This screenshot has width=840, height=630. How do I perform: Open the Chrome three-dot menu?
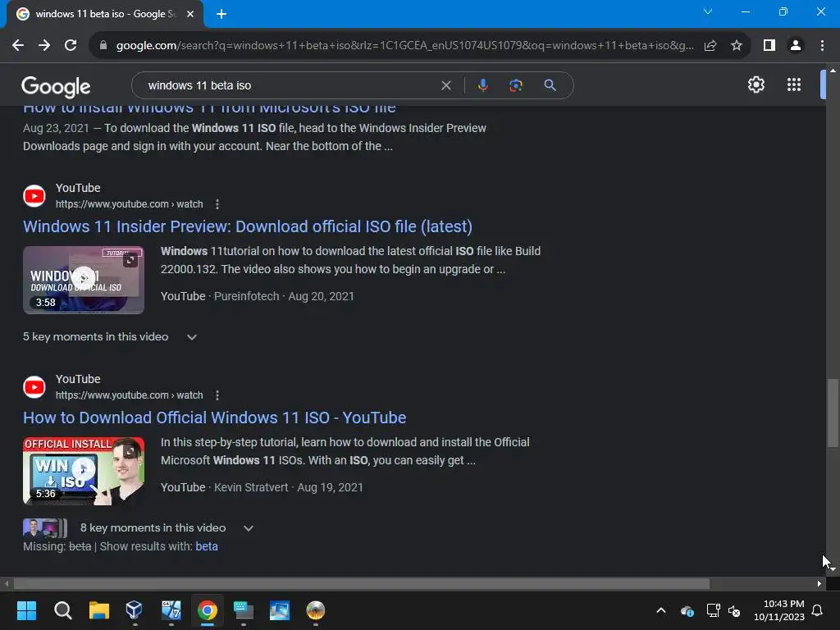[822, 46]
